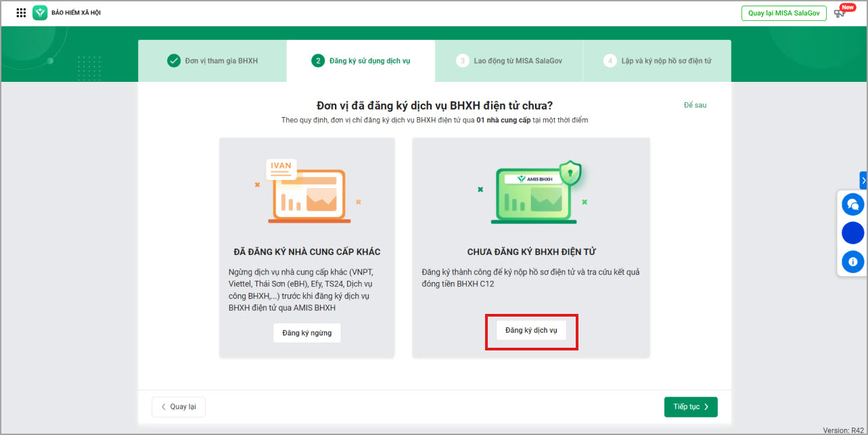Open the announcements megaphone icon marked New
868x435 pixels.
point(840,13)
